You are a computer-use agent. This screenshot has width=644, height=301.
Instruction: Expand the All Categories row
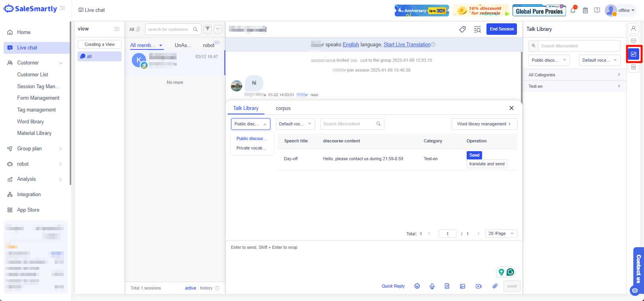tap(574, 75)
